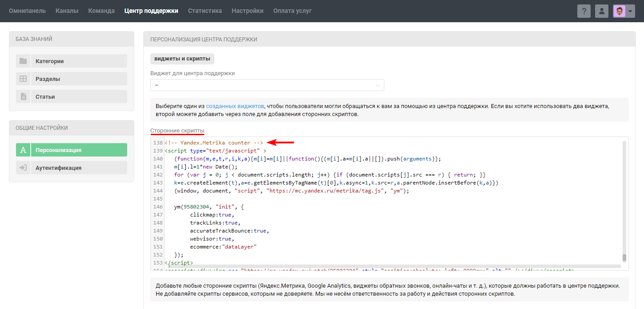The image size is (644, 309).
Task: Click the ecommerce:"dataLayer" line
Action: coord(223,247)
